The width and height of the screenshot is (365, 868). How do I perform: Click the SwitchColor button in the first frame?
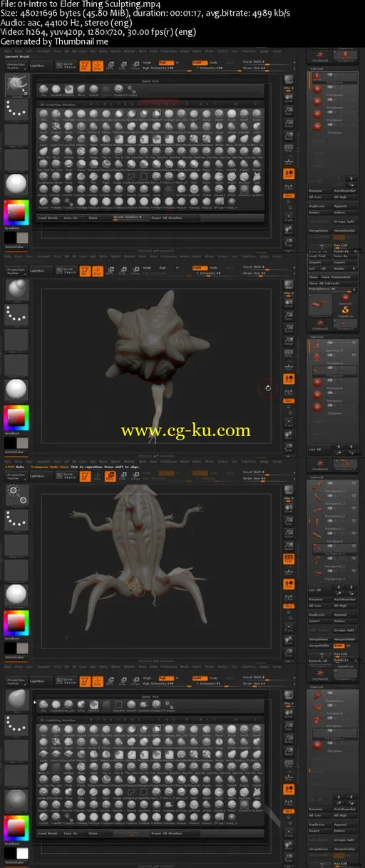14,247
